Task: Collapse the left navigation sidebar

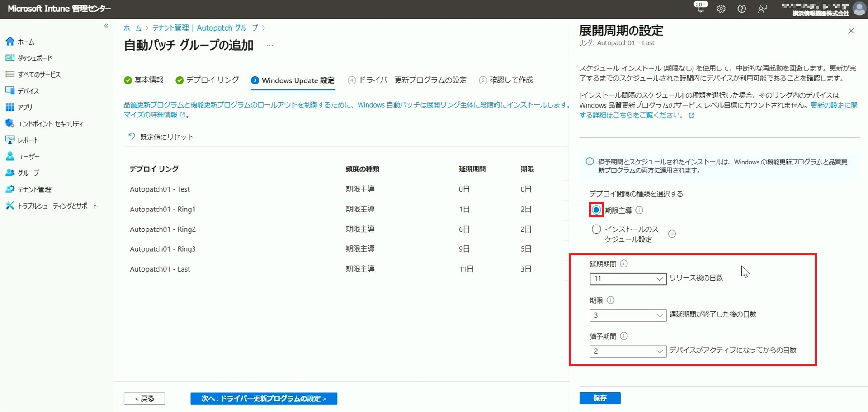Action: coord(106,26)
